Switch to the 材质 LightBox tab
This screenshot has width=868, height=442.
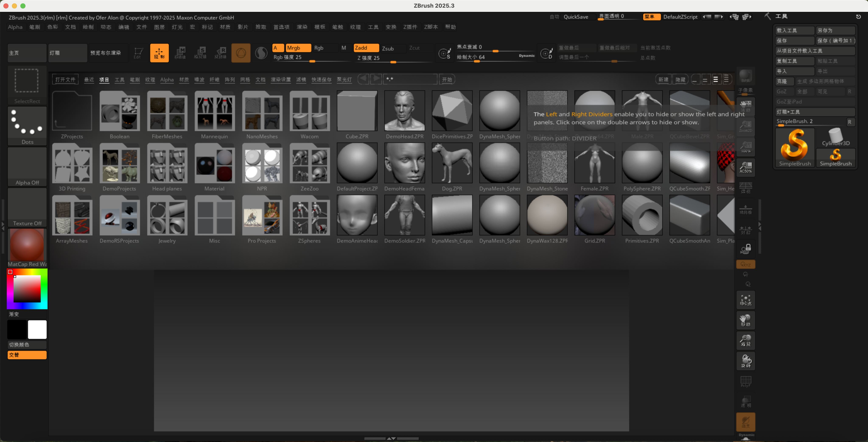pos(184,80)
